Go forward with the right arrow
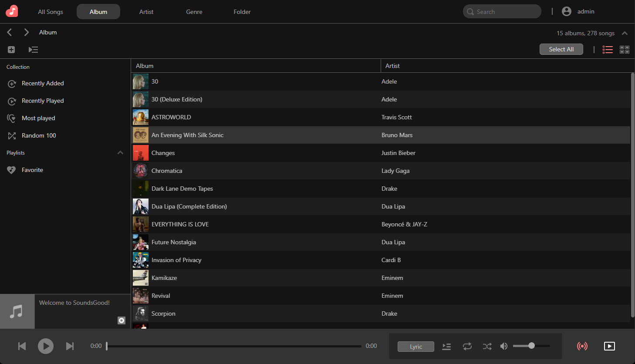 click(x=27, y=32)
